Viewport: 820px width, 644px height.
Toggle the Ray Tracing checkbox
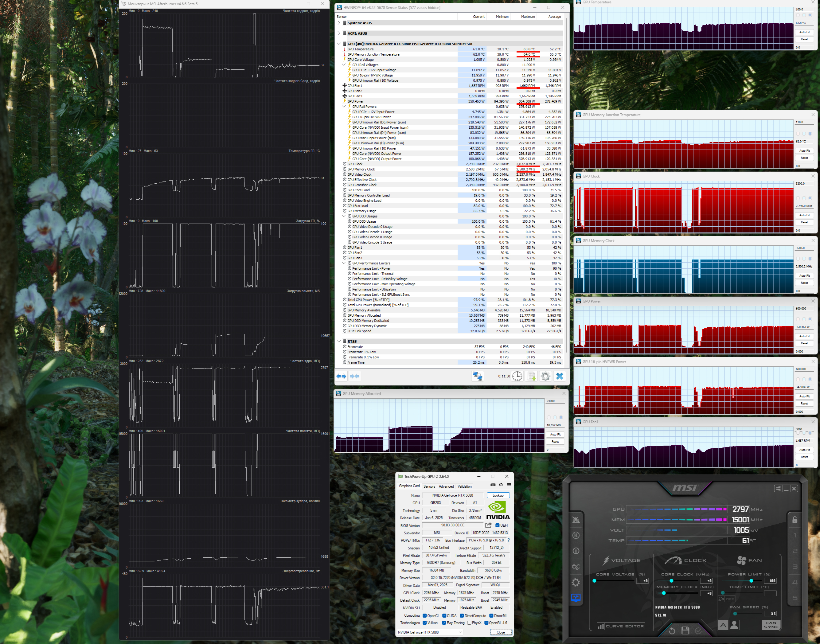444,623
